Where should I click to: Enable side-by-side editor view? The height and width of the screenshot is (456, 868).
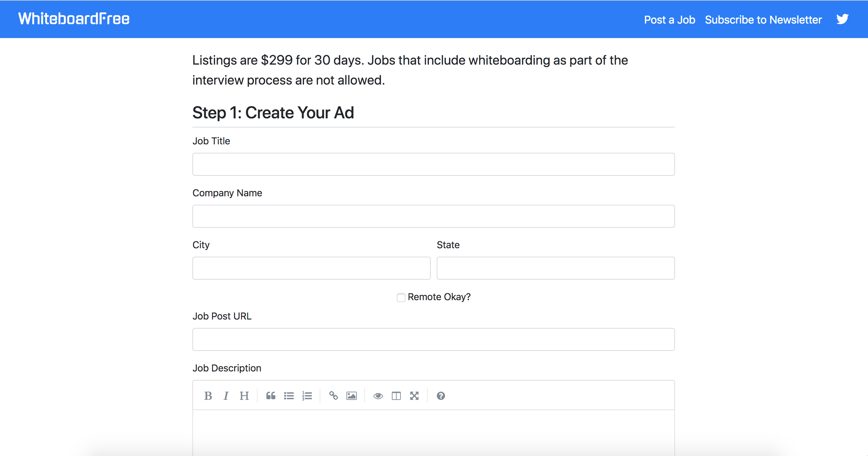click(396, 396)
